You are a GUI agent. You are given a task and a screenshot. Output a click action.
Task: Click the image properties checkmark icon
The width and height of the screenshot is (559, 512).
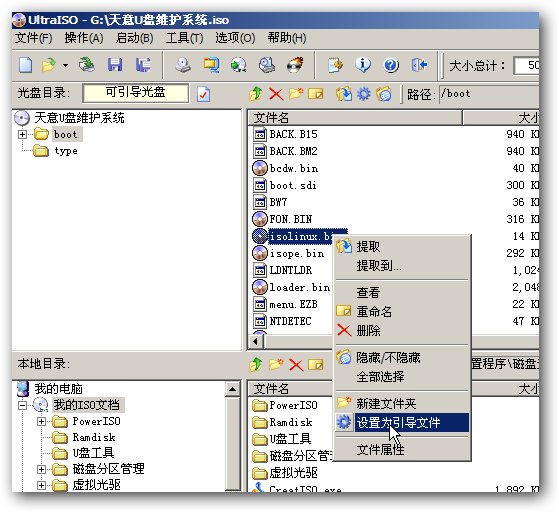coord(203,94)
